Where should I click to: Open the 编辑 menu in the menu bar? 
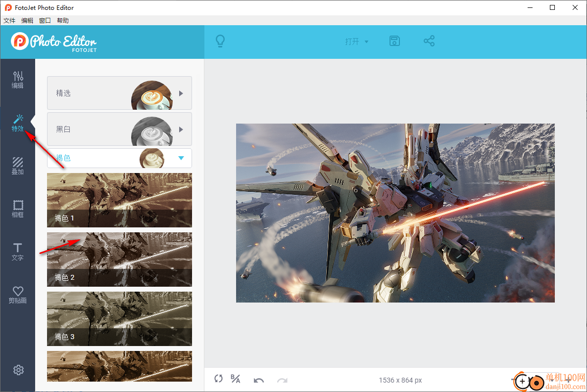click(27, 21)
